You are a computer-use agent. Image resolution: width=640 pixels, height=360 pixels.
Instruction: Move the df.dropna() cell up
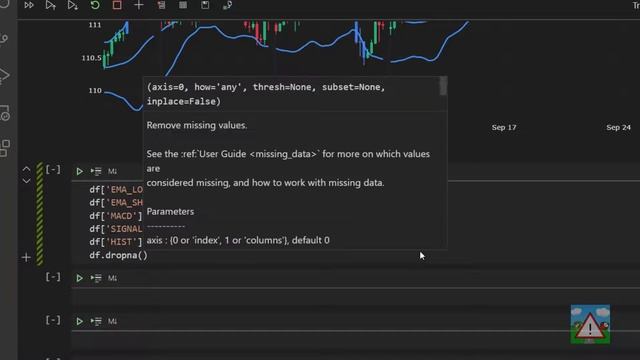point(27,169)
